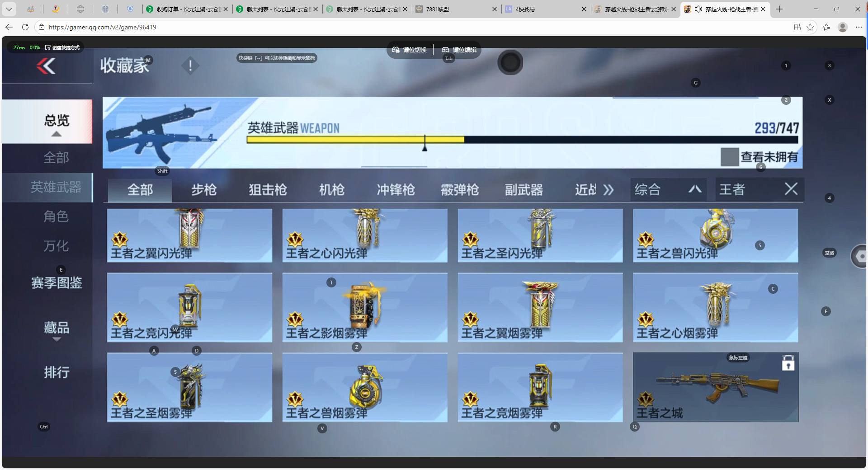Collapse the 总览 section in the sidebar
Image resolution: width=868 pixels, height=470 pixels.
pos(56,134)
